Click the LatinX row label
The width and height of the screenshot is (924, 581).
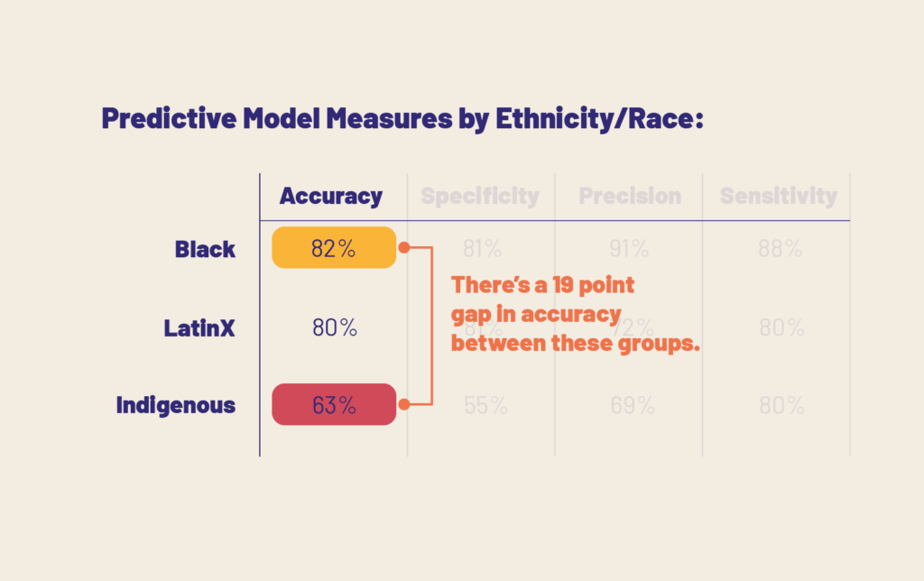(x=199, y=327)
